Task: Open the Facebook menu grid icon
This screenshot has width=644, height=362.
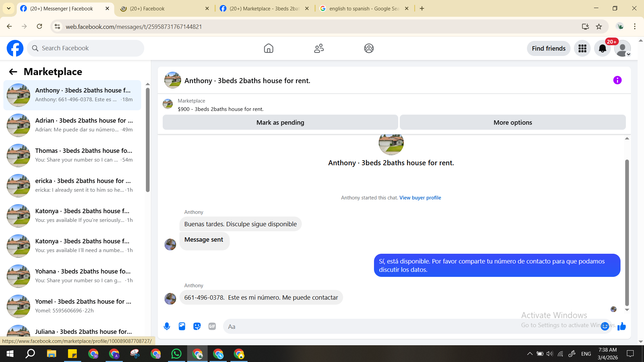Action: click(x=582, y=49)
